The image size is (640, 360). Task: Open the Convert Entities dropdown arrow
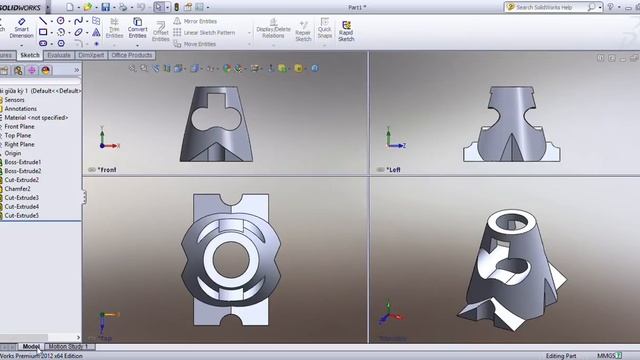tap(138, 45)
